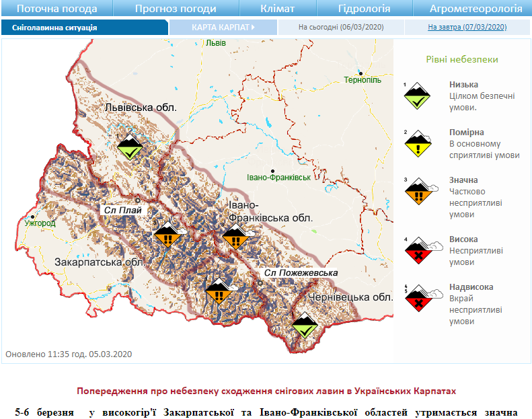Select the Сніголавинна ситуація tab
Screen dimensions: 532x419
tap(54, 28)
